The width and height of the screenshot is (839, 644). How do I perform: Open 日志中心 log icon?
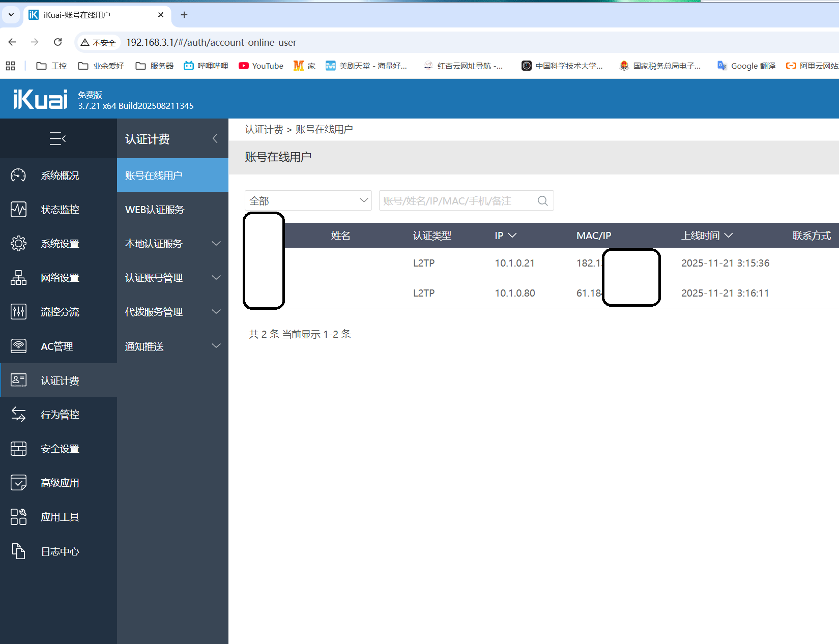[x=18, y=551]
